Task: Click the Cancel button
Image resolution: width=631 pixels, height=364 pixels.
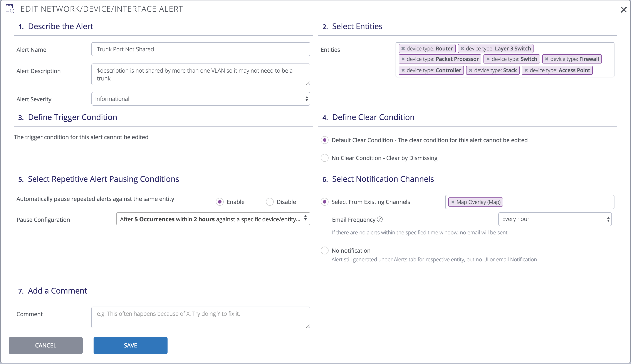Action: click(x=45, y=345)
